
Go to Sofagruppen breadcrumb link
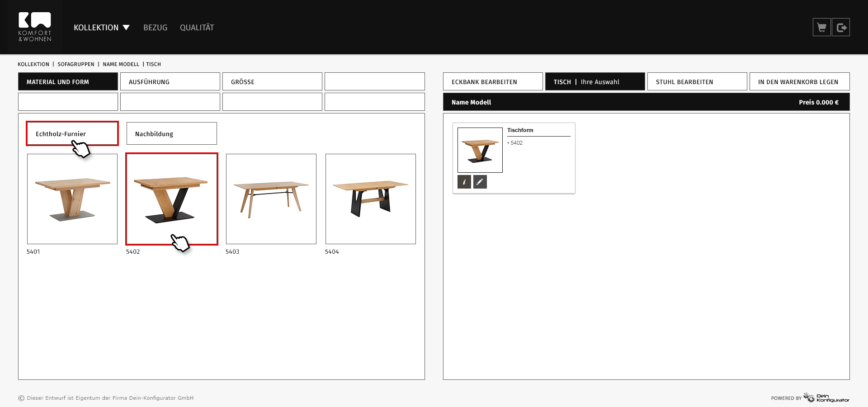click(76, 64)
